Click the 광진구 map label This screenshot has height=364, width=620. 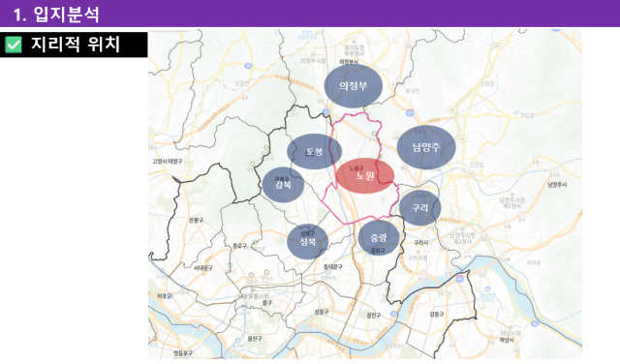coord(374,315)
